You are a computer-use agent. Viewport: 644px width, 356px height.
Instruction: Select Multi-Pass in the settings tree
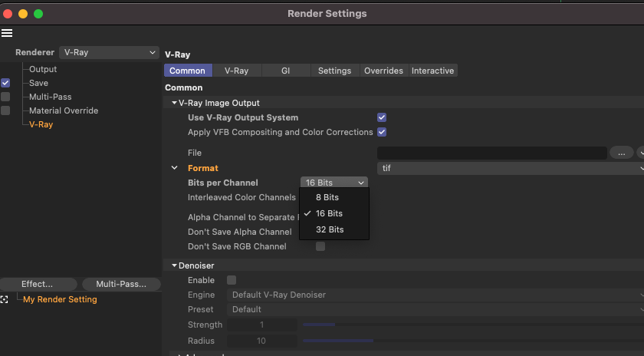tap(50, 97)
